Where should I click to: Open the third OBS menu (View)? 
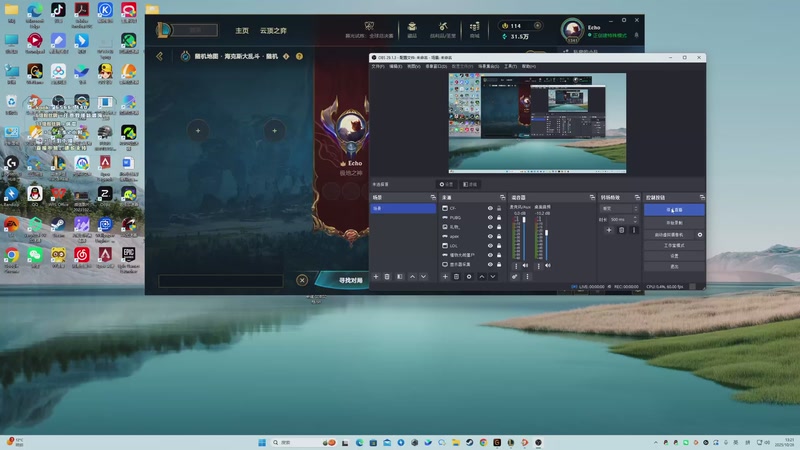414,66
